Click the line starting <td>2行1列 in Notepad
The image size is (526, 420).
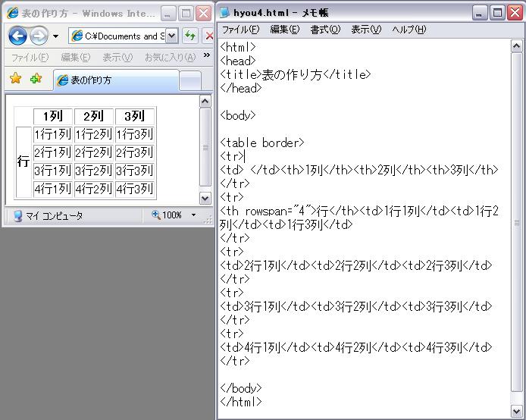(356, 265)
